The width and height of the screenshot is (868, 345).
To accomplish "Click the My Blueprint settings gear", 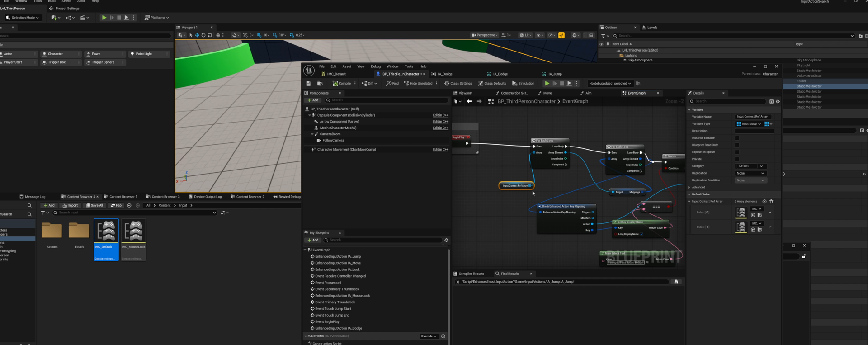I will pos(446,240).
